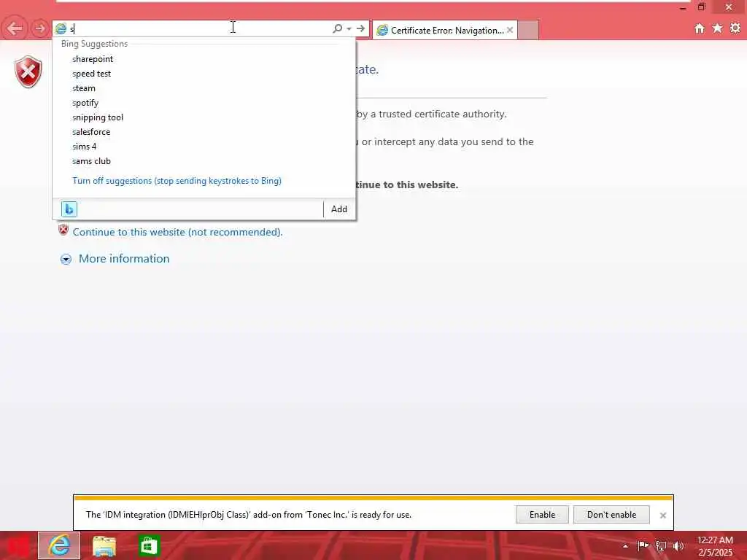Expand More information chevron
The height and width of the screenshot is (560, 747).
coord(66,259)
